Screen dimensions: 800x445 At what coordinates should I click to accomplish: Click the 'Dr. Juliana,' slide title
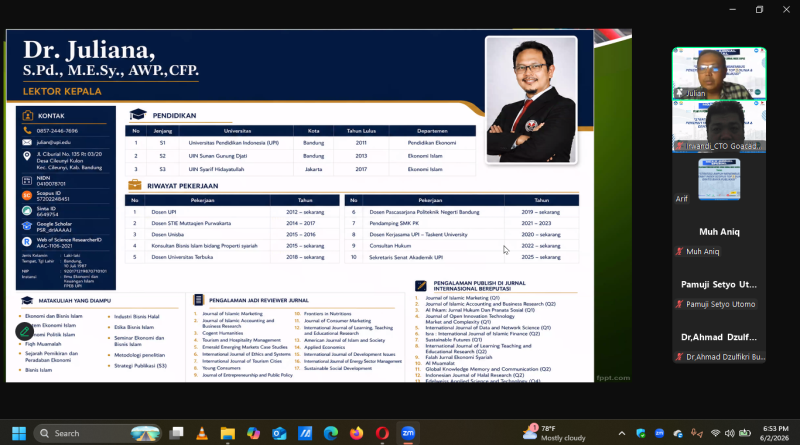89,50
